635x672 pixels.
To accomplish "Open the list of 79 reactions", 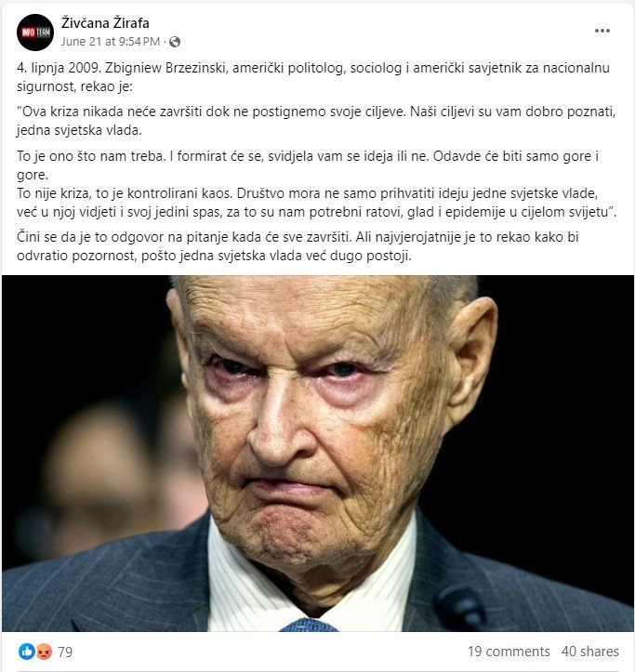I will tap(65, 652).
